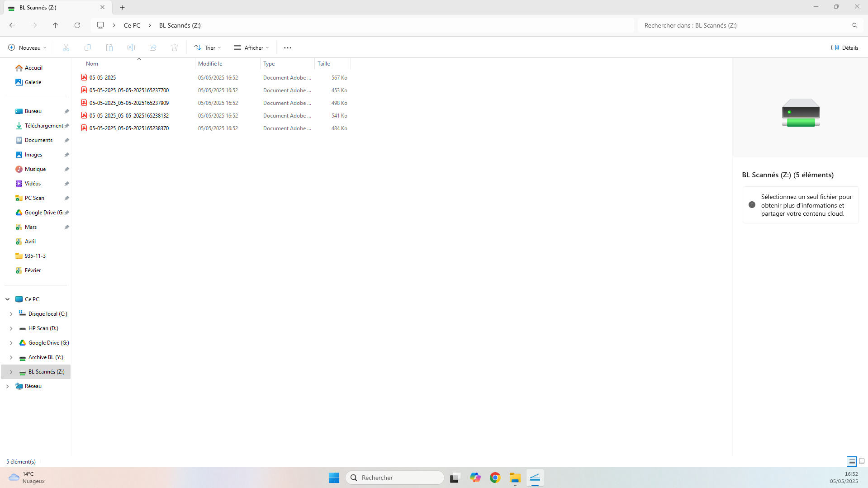This screenshot has width=868, height=488.
Task: Toggle the Détails pane button
Action: (x=844, y=47)
